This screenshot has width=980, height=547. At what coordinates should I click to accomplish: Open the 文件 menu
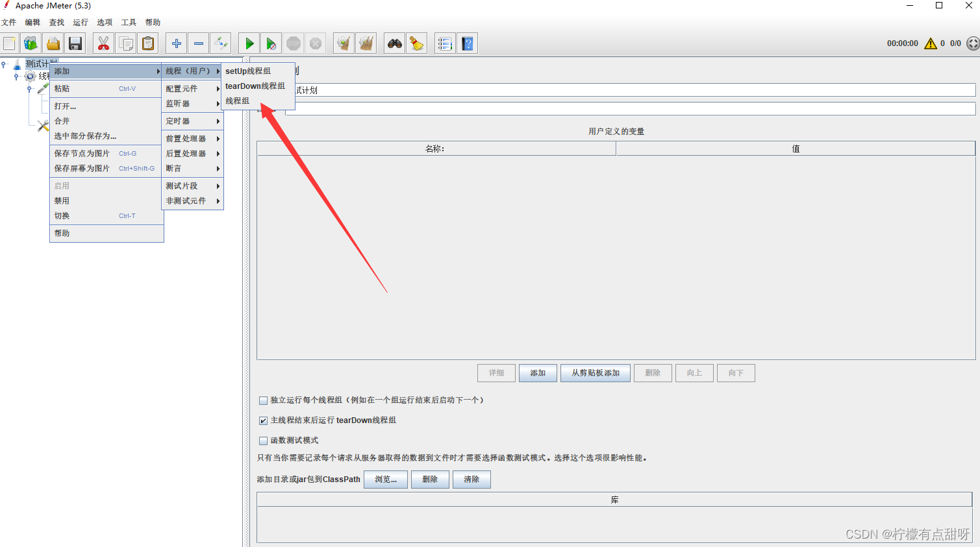(x=9, y=23)
